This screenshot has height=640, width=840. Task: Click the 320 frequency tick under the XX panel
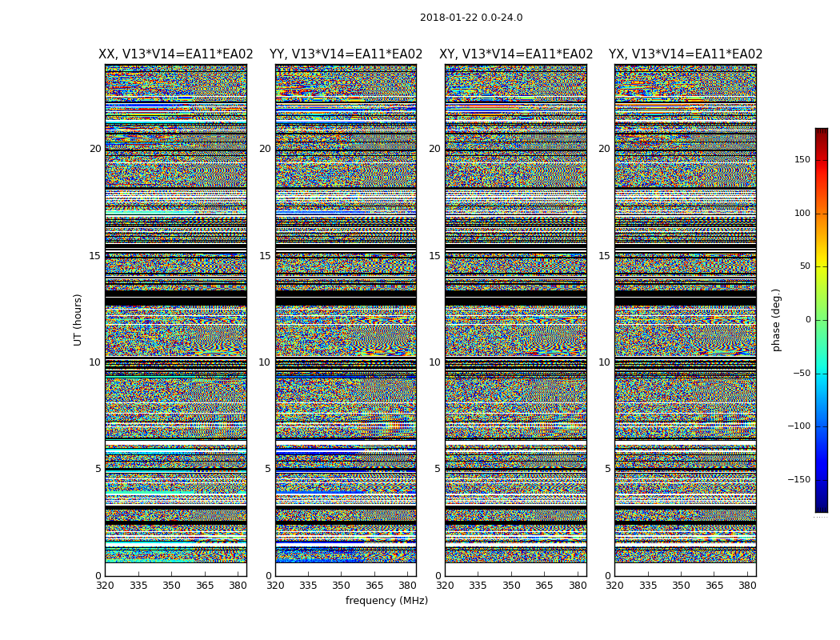coord(105,586)
